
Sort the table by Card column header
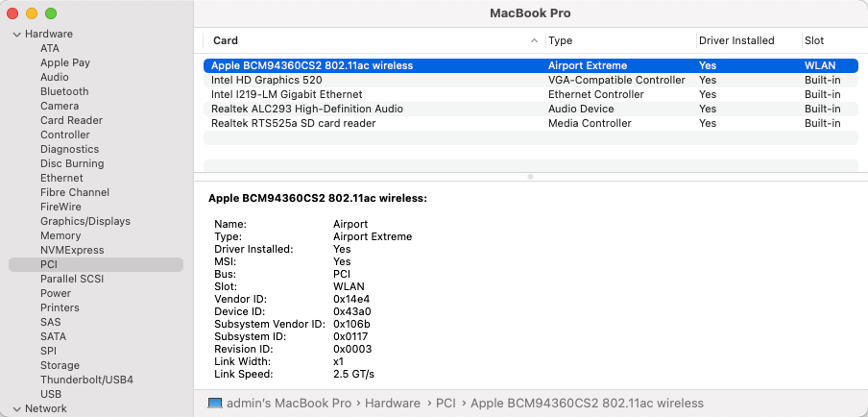tap(226, 40)
